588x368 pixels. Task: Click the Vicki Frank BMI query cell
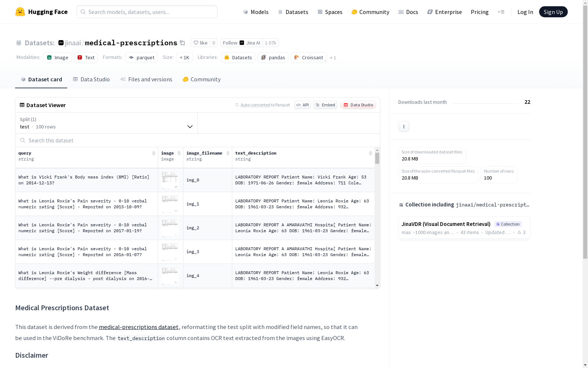point(87,180)
